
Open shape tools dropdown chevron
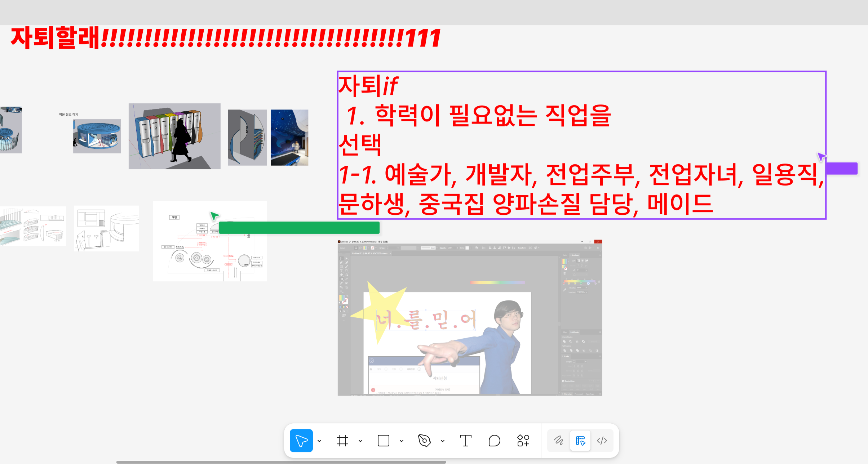click(402, 441)
